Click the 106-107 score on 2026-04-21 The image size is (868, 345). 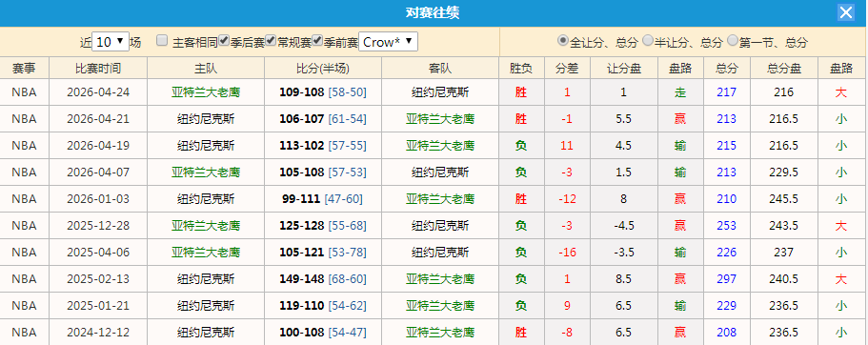[x=302, y=119]
